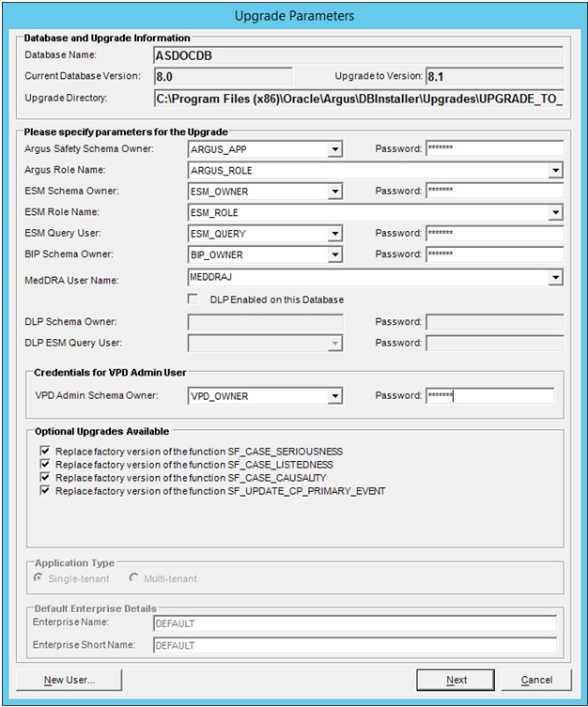This screenshot has width=588, height=707.
Task: Click Current Database Version field 8.0
Action: [x=224, y=77]
